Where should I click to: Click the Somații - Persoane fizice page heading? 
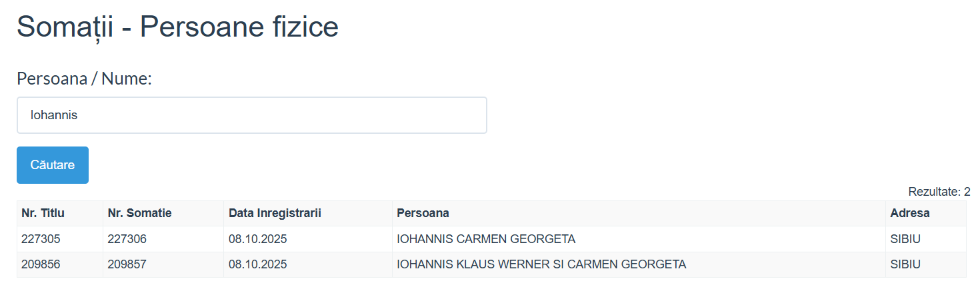pos(177,27)
